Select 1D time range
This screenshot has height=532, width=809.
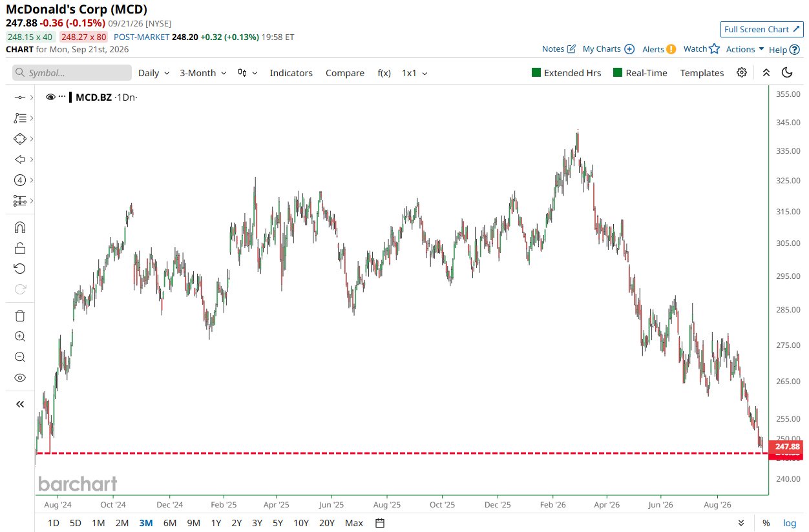54,523
